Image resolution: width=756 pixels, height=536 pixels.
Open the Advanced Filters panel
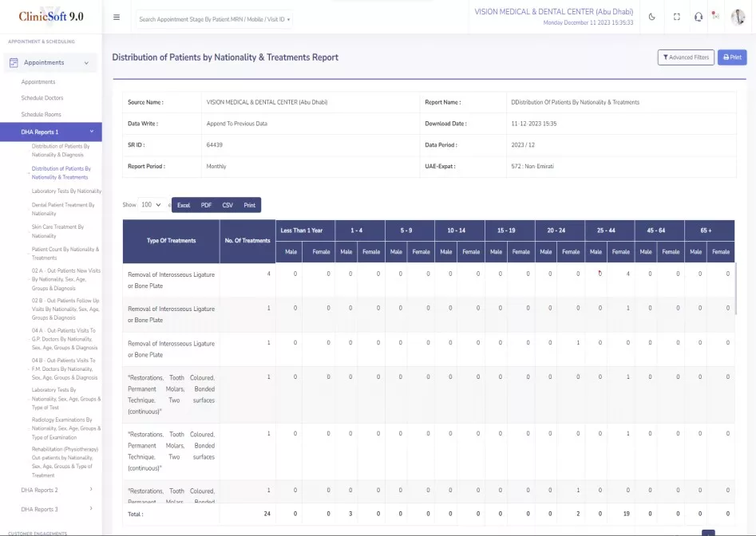coord(686,57)
